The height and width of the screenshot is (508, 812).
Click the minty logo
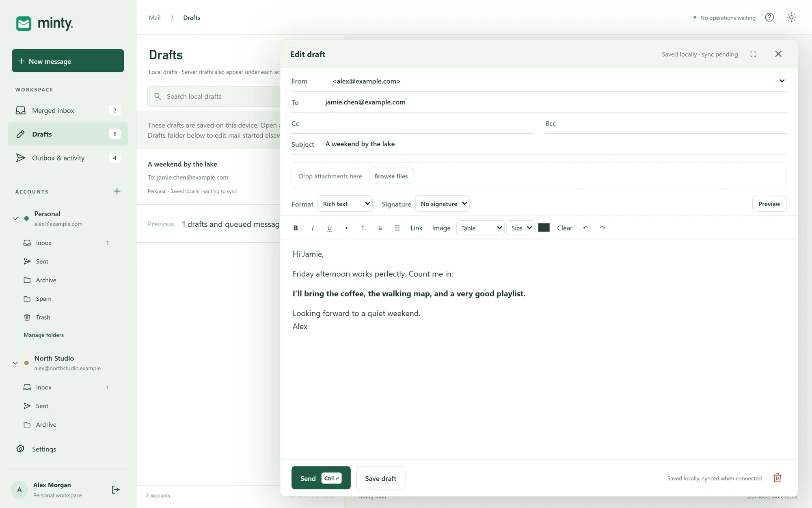(44, 23)
